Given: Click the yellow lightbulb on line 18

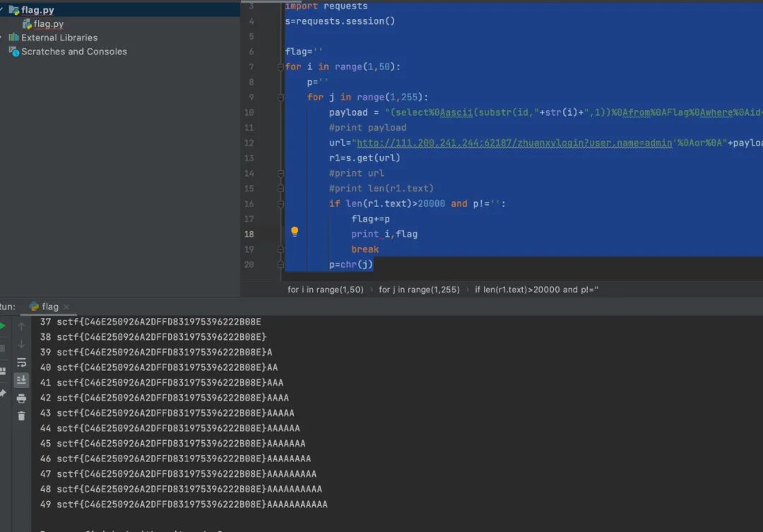Looking at the screenshot, I should click(295, 232).
